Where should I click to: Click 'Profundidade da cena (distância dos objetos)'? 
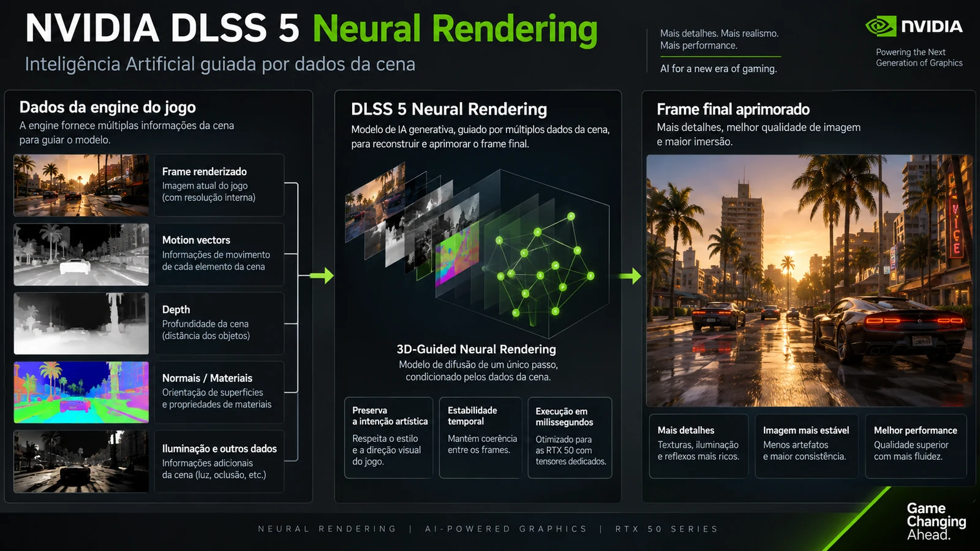[x=206, y=330]
